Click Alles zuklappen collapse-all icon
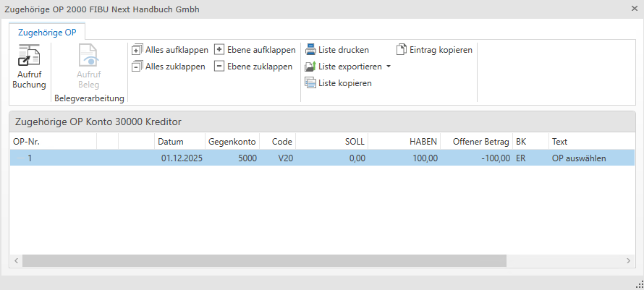Viewport: 644px width, 290px height. (x=137, y=67)
